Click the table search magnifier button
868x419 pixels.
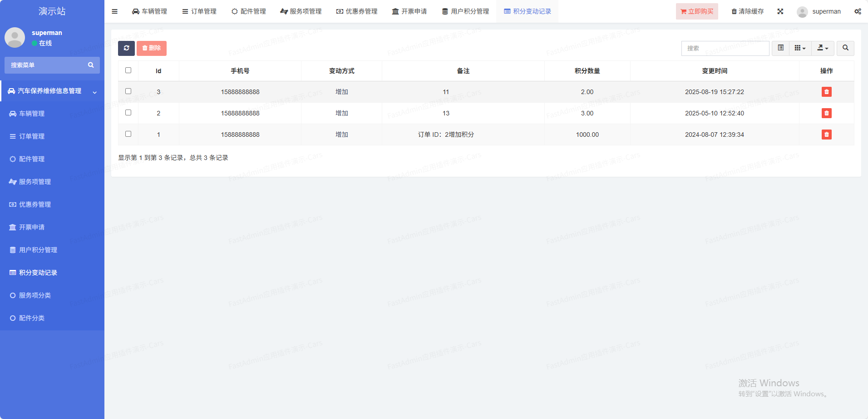[x=845, y=48]
